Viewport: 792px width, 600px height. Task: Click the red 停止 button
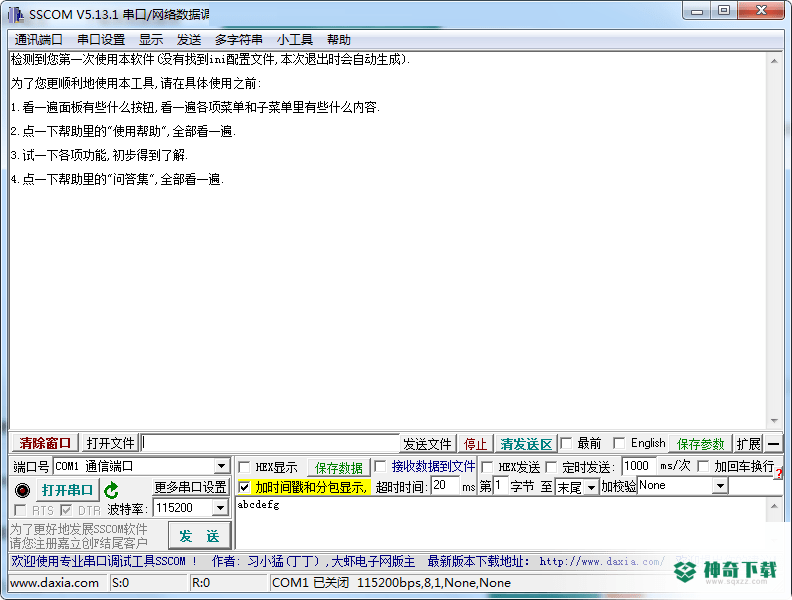coord(475,444)
